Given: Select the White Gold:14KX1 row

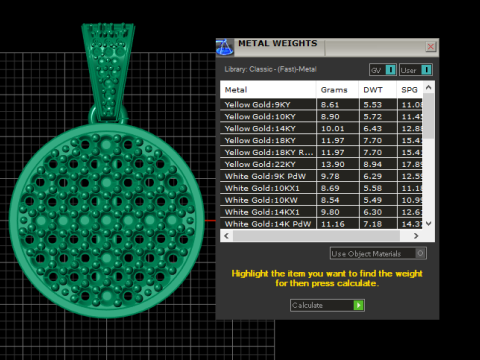Looking at the screenshot, I should 321,212.
